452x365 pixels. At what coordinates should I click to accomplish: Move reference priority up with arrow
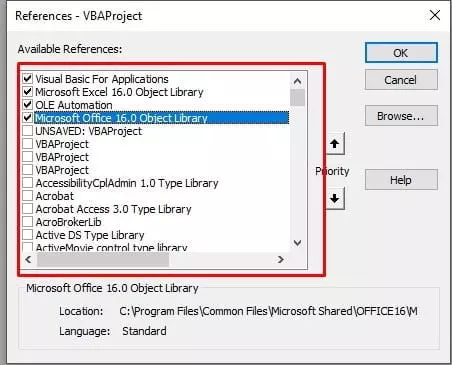pos(335,144)
